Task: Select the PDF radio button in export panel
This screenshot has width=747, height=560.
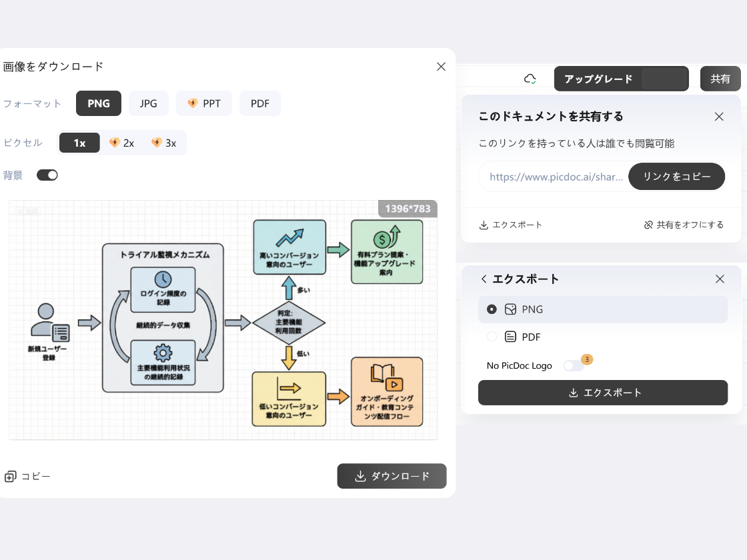Action: (492, 337)
